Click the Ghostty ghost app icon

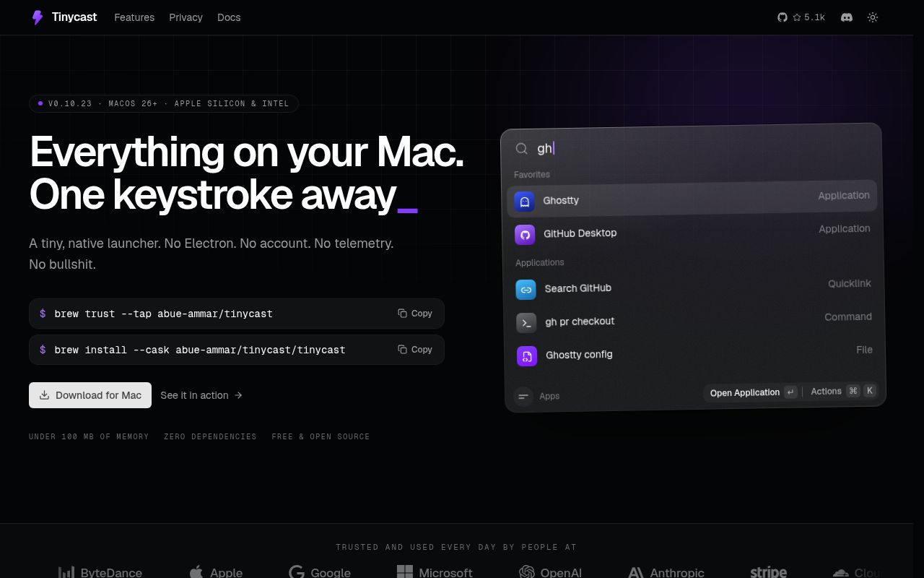pos(524,202)
